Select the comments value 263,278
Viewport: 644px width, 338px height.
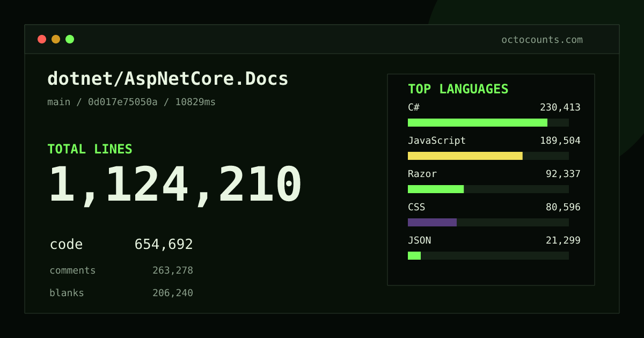pyautogui.click(x=173, y=270)
